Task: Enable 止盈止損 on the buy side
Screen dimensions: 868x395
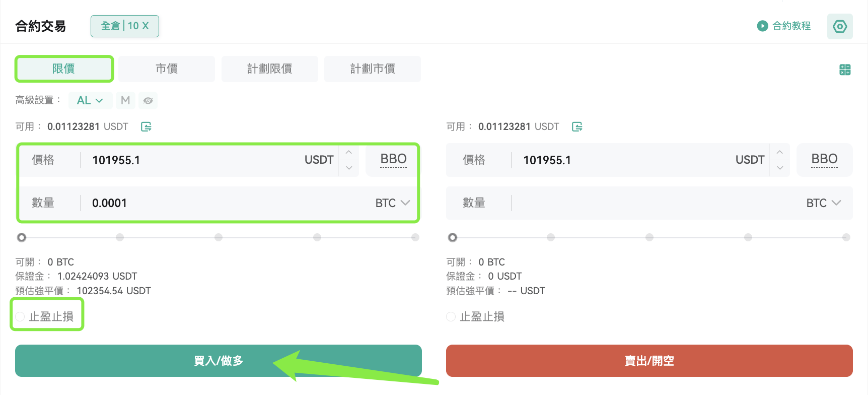Action: click(20, 316)
